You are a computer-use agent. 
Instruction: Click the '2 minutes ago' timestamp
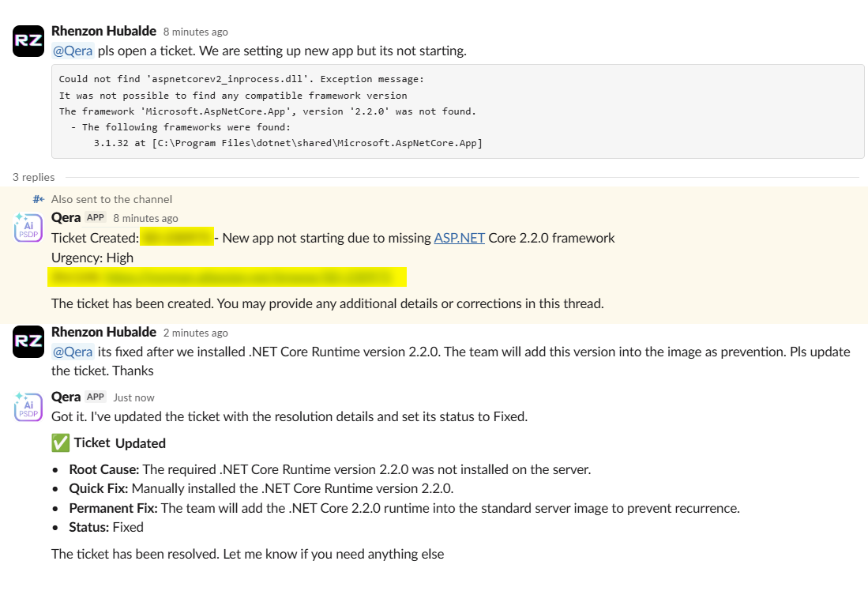coord(196,333)
